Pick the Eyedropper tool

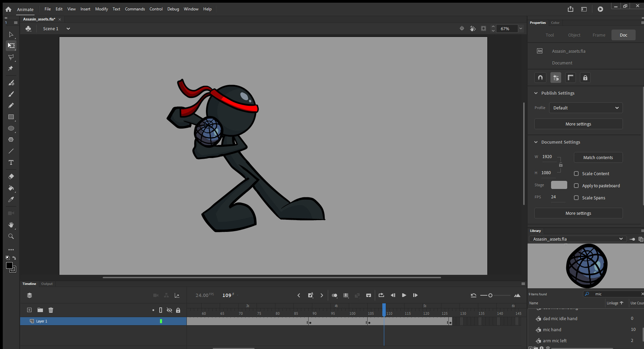(x=11, y=200)
